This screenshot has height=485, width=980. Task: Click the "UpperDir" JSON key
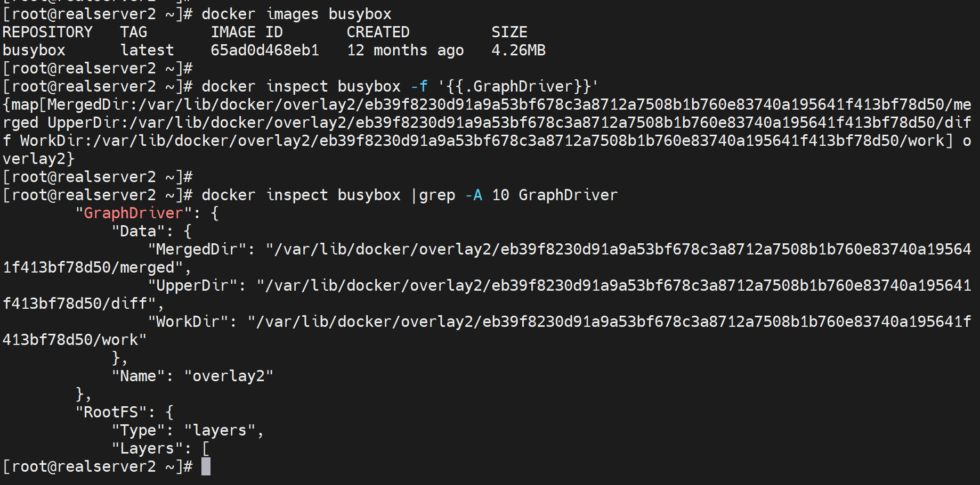click(192, 286)
